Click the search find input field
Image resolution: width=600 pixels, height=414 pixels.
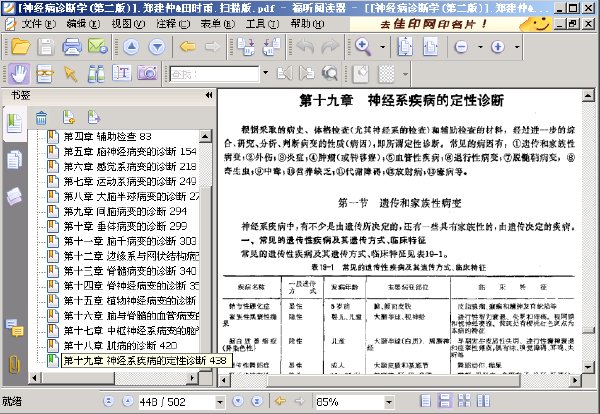click(x=214, y=74)
